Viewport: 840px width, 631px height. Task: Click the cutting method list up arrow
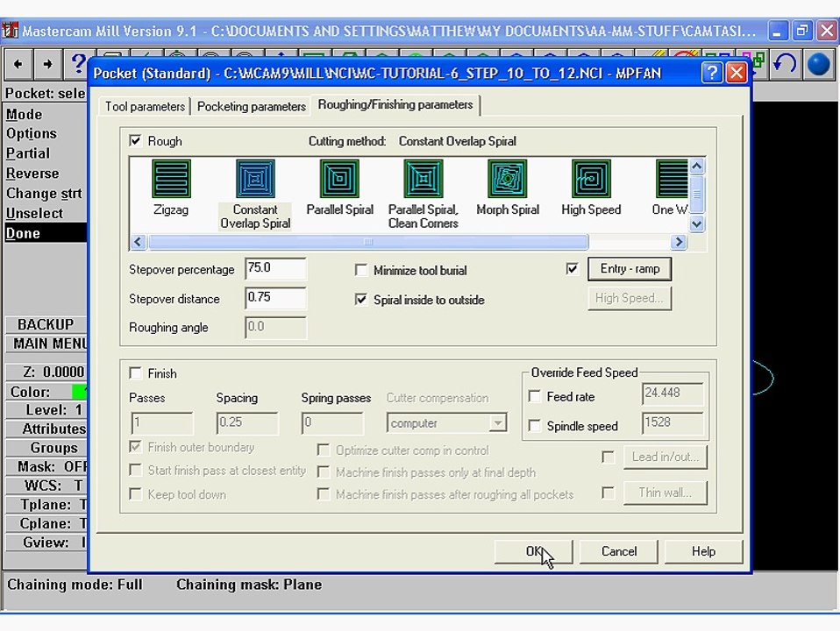(x=696, y=166)
